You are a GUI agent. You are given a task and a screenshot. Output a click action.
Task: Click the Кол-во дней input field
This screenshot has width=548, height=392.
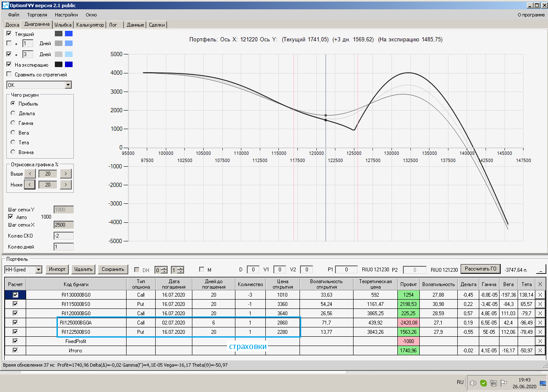tap(64, 247)
